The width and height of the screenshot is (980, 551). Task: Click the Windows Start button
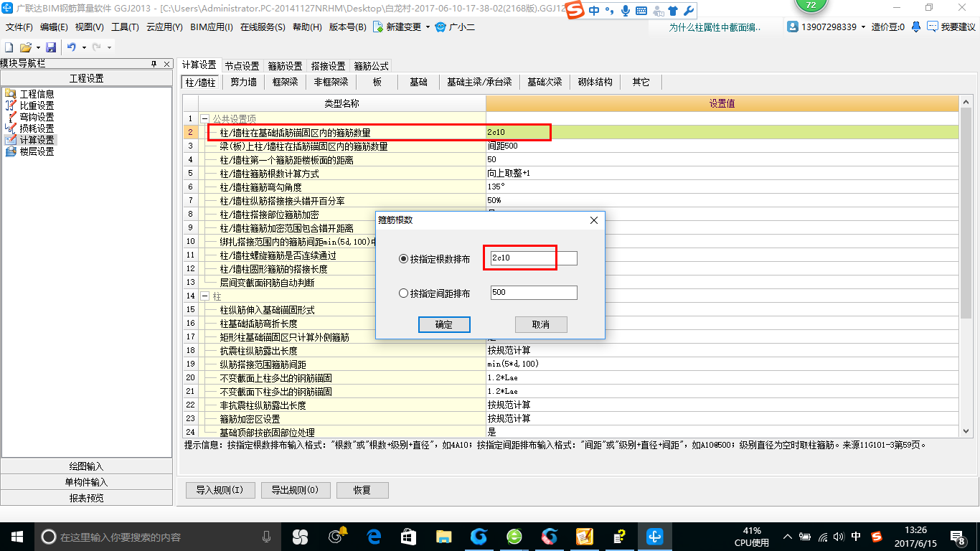[17, 536]
